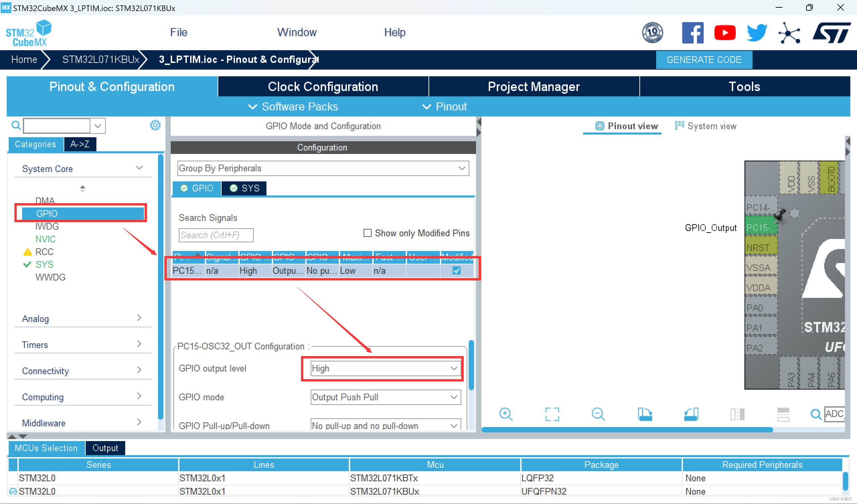Click the categories panel vertical scrollbar
This screenshot has width=857, height=504.
point(160,287)
